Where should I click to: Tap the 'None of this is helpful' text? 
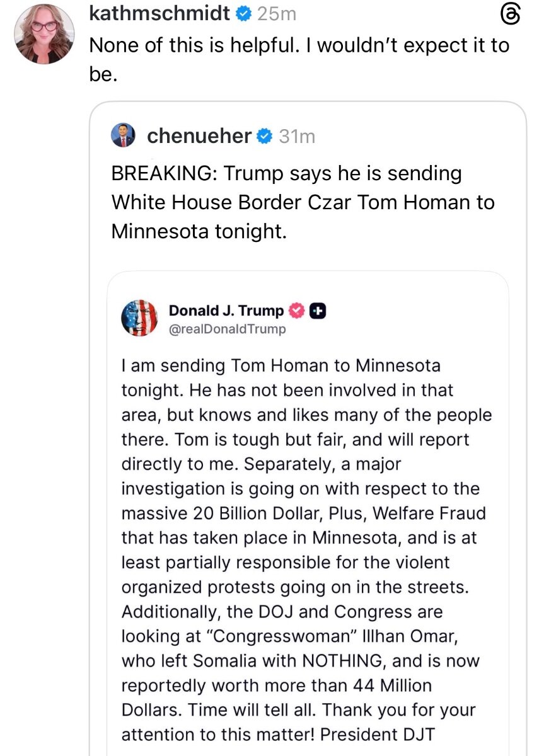coord(299,45)
